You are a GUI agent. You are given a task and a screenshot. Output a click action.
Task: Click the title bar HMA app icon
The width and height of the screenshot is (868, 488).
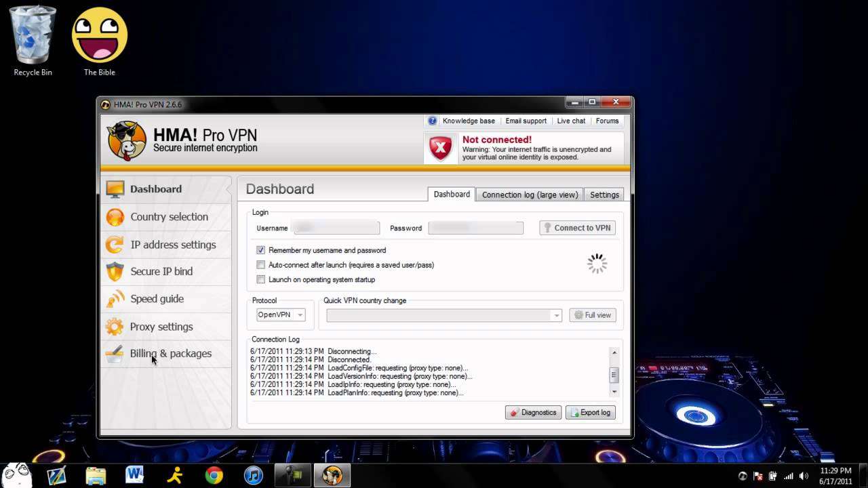coord(105,104)
